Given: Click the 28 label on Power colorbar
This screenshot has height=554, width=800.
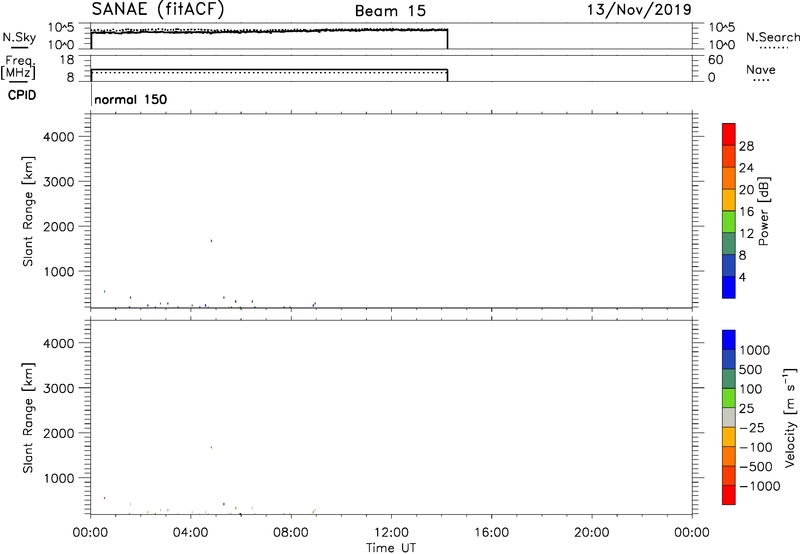Looking at the screenshot, I should tap(746, 146).
